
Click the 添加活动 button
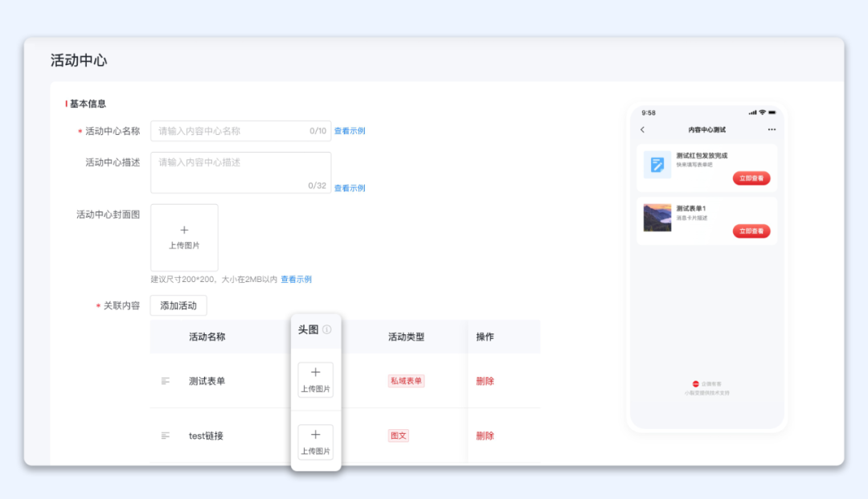coord(178,305)
